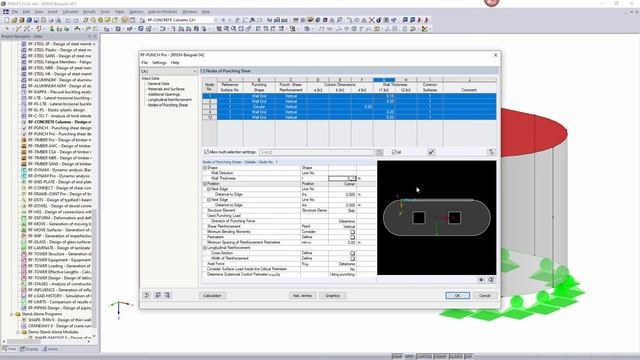This screenshot has width=640, height=360.
Task: Toggle Perimeters Define checkbox
Action: tap(352, 237)
